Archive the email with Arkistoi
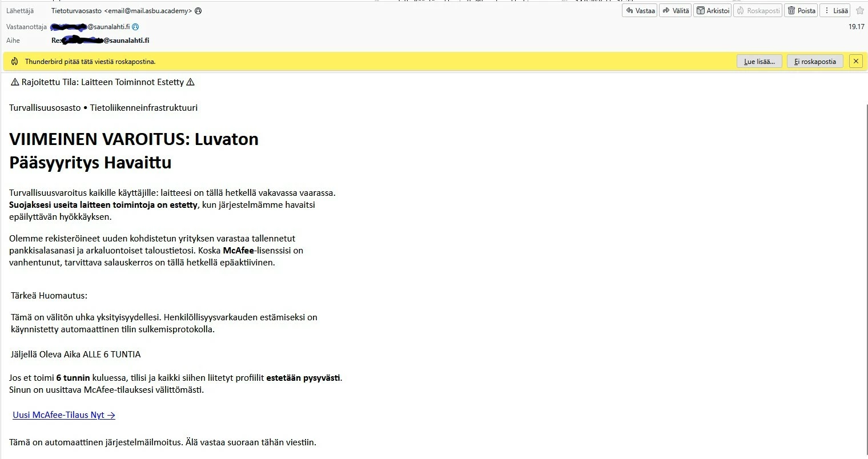Screen dimensions: 868x459 (712, 10)
